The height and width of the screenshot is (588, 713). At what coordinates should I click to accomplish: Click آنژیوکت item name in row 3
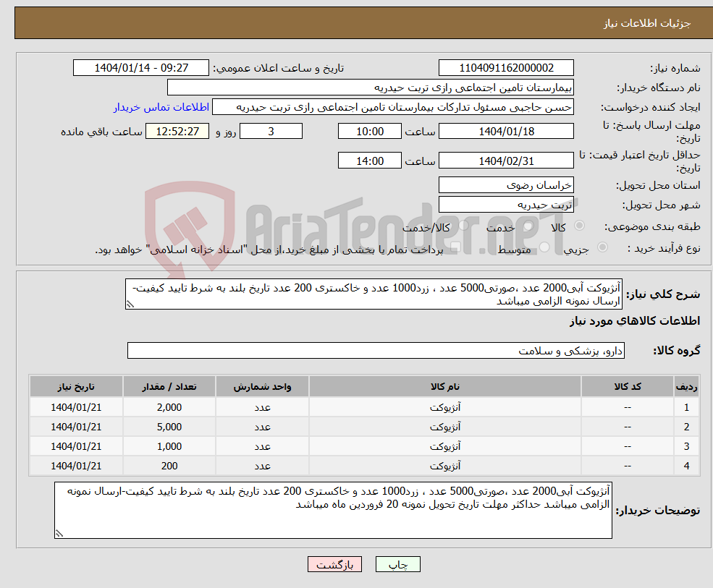445,446
